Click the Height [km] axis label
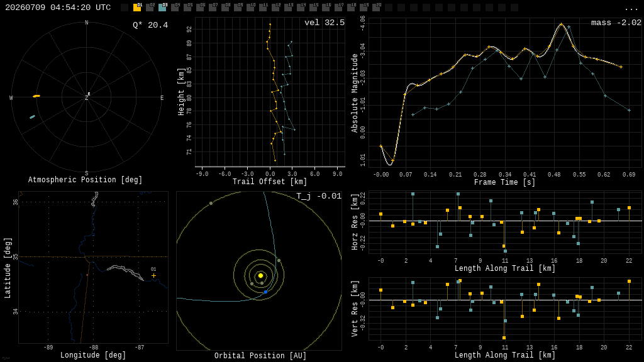Viewport: 644px width, 362px height. [x=181, y=92]
